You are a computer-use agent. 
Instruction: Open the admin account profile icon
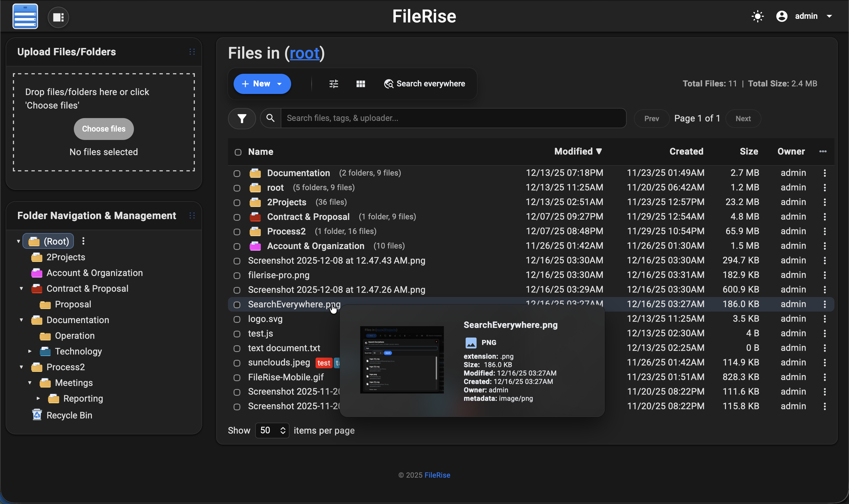[x=782, y=16]
